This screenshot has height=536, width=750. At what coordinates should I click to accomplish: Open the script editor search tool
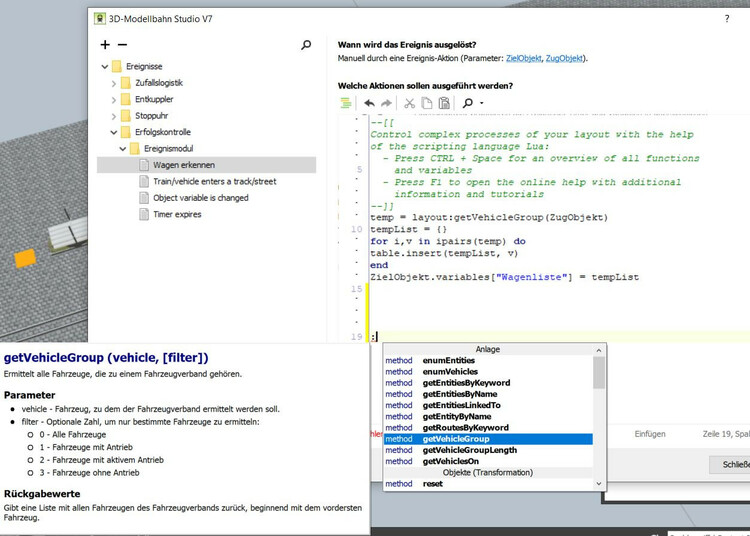click(468, 103)
